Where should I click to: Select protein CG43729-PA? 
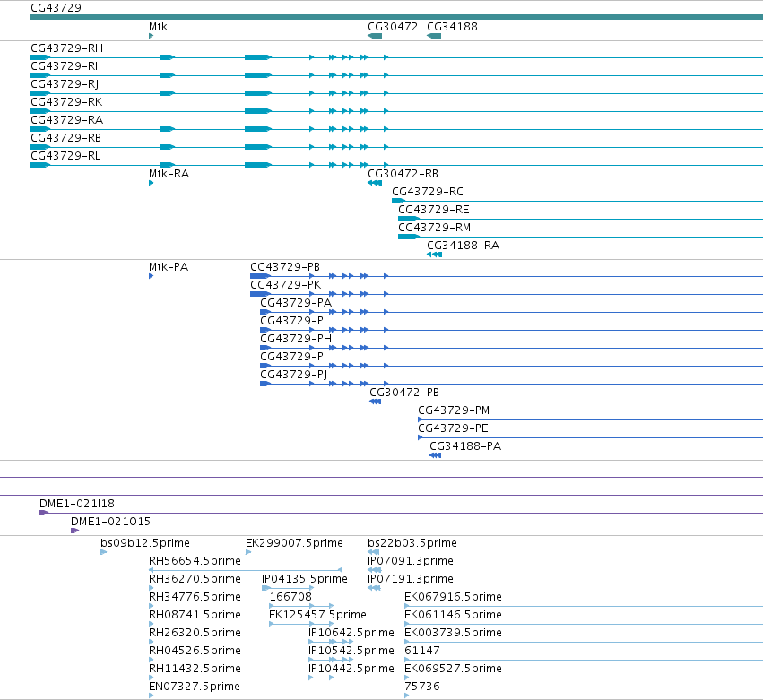click(x=296, y=303)
